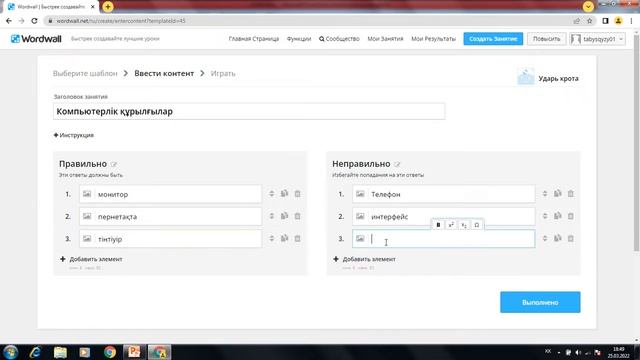Delete the 'Телефон' item
The height and width of the screenshot is (360, 640).
click(571, 194)
